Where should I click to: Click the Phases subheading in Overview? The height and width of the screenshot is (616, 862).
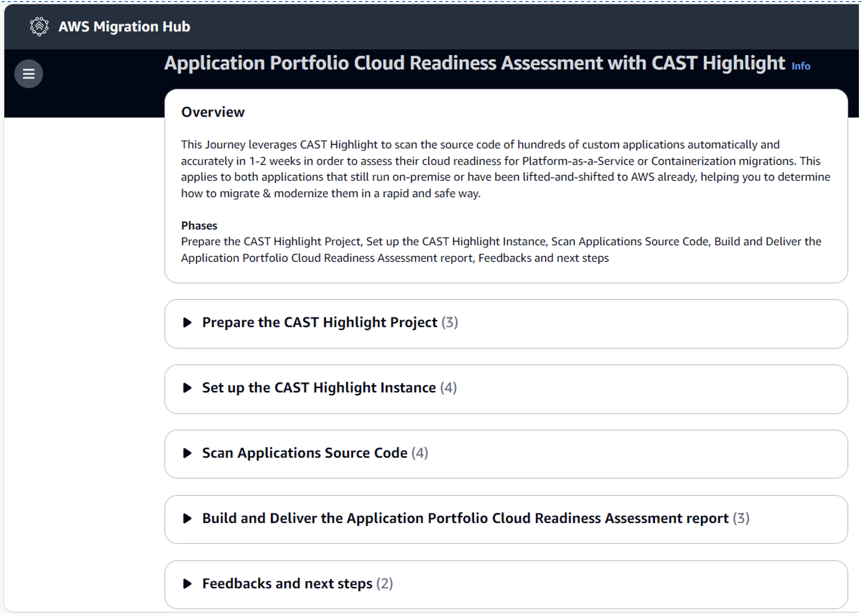point(199,225)
